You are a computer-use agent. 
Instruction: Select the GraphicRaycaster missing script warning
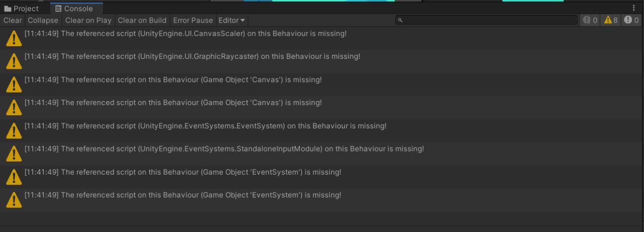click(322, 61)
